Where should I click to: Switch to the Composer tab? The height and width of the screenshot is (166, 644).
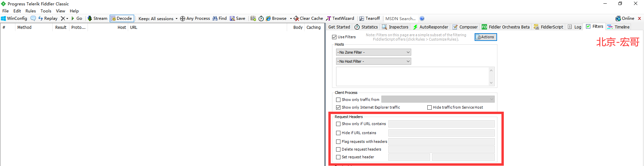point(465,27)
